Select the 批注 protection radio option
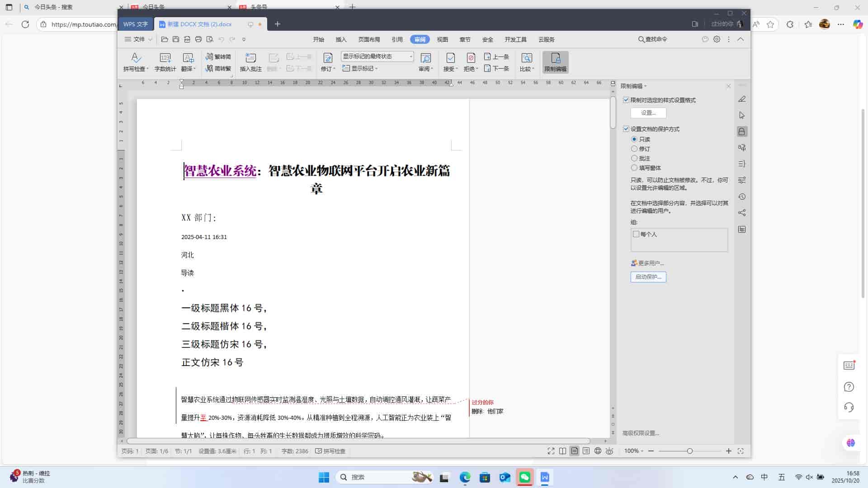The image size is (868, 488). pos(634,158)
